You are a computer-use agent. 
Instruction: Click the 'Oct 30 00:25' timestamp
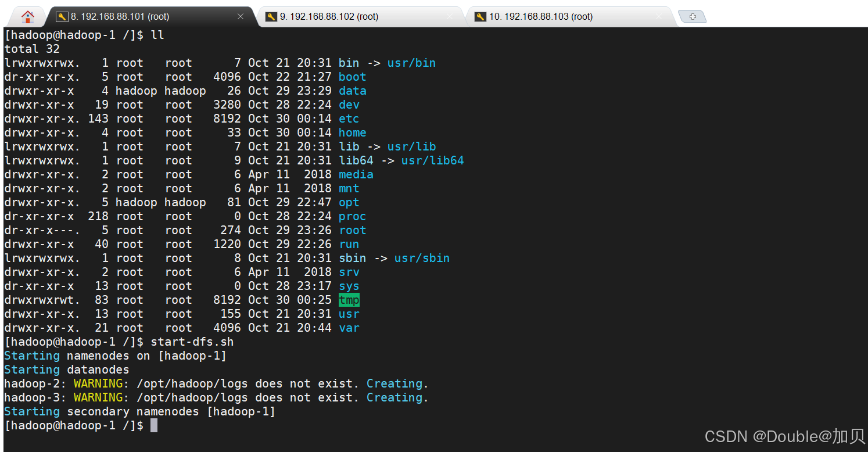click(290, 300)
